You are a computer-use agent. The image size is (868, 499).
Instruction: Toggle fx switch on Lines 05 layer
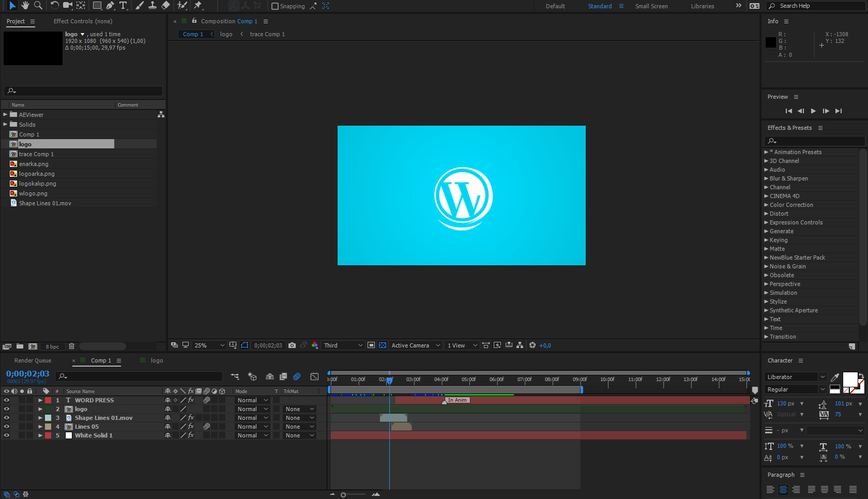click(x=191, y=427)
